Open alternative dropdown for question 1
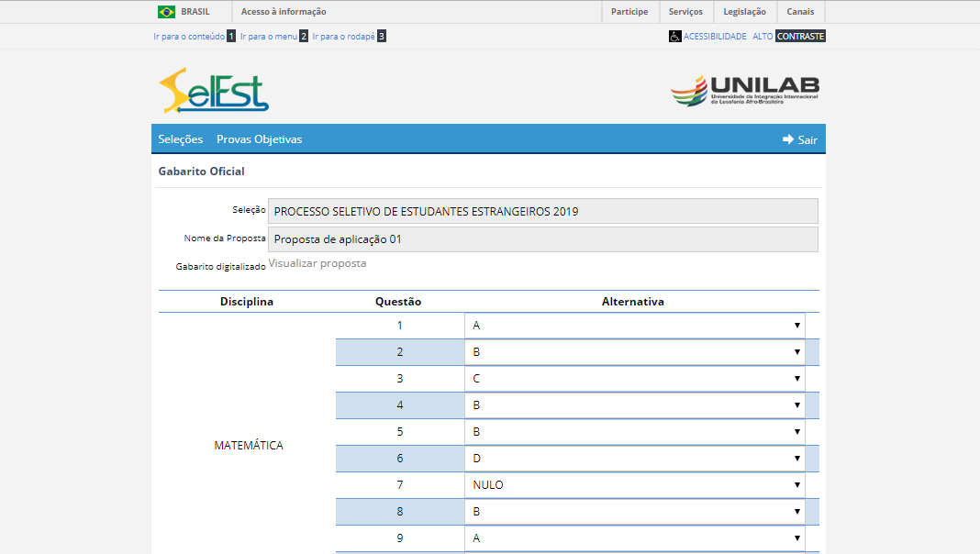Viewport: 980px width, 554px height. tap(635, 326)
